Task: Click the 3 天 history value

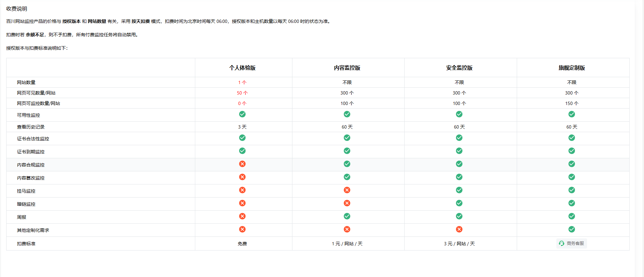Action: click(242, 127)
